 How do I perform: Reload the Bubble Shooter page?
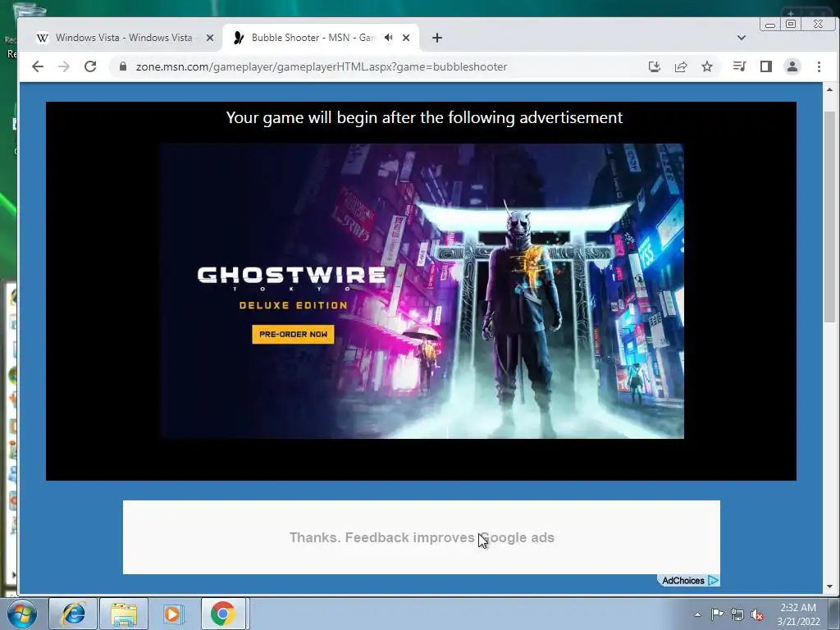click(90, 66)
